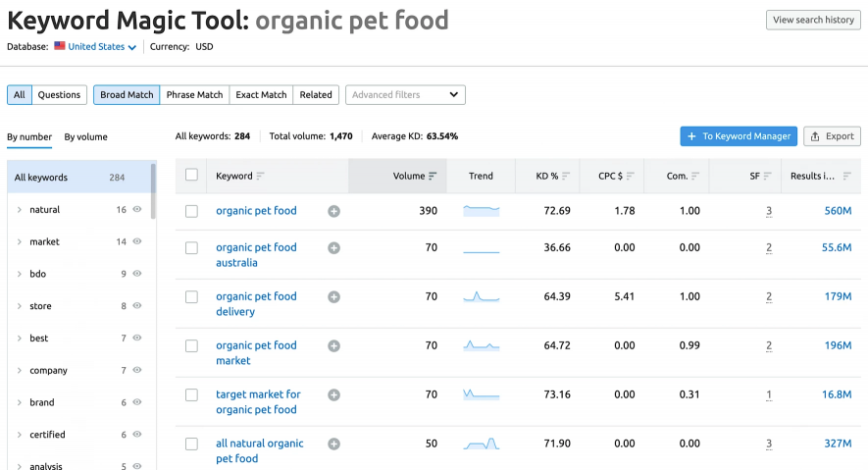868x470 pixels.
Task: Click the KD % column sort icon
Action: 566,177
